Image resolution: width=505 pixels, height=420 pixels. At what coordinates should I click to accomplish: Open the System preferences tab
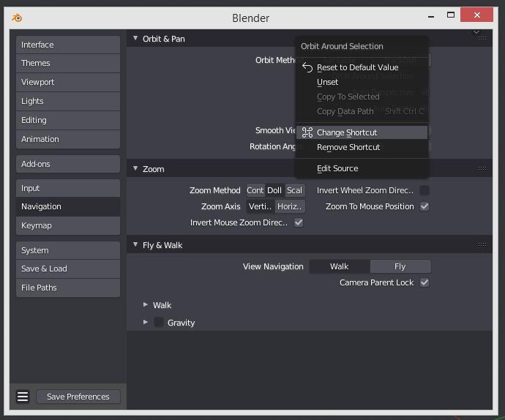(68, 250)
